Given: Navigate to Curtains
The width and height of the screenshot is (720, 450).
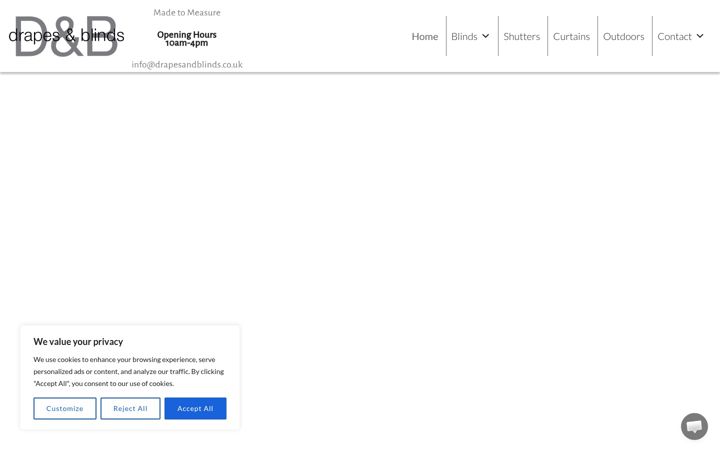Looking at the screenshot, I should 571,36.
